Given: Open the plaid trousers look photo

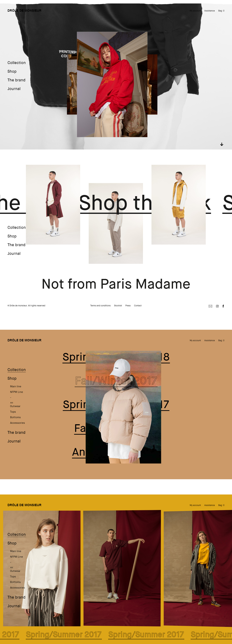Looking at the screenshot, I should tap(116, 223).
